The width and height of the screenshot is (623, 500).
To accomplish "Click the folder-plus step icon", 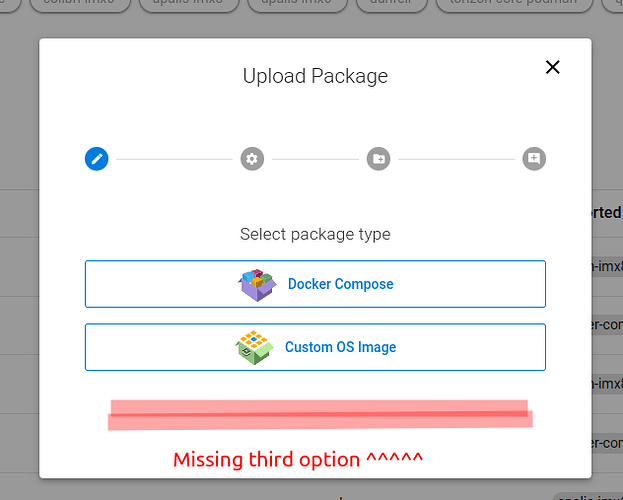I will point(379,159).
